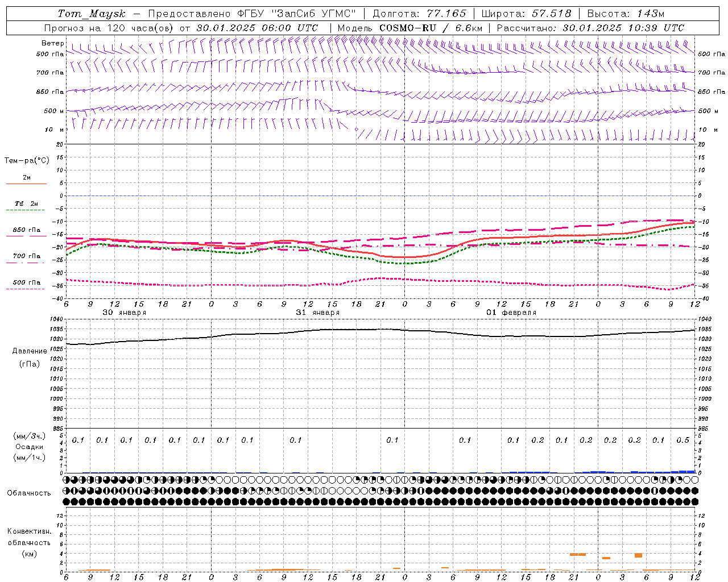Click the (гПа) unit under Давление
The width and height of the screenshot is (728, 582).
(x=30, y=364)
